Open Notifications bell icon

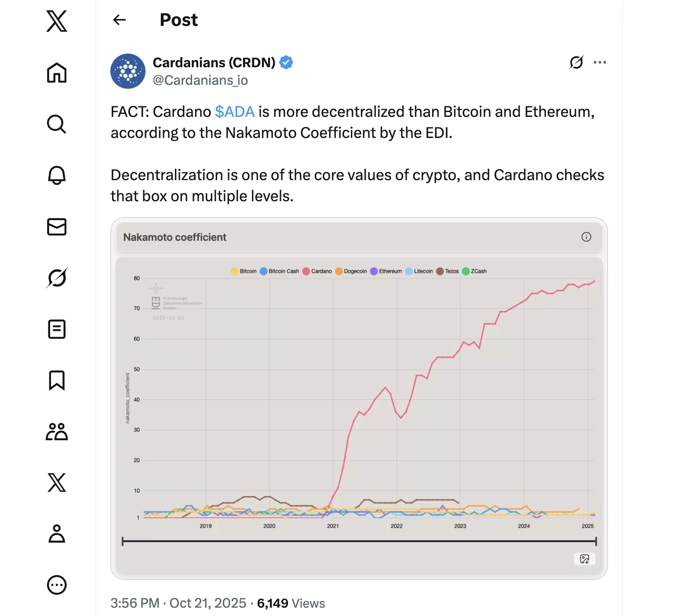pyautogui.click(x=57, y=175)
